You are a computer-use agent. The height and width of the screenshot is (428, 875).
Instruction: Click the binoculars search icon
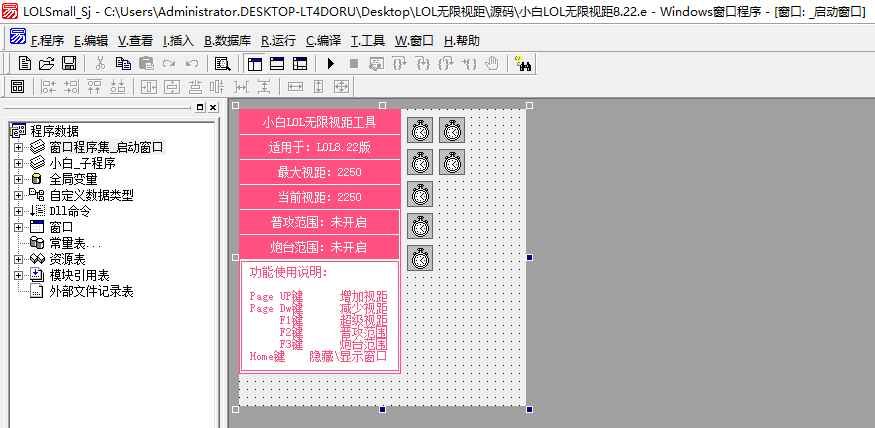pyautogui.click(x=523, y=63)
